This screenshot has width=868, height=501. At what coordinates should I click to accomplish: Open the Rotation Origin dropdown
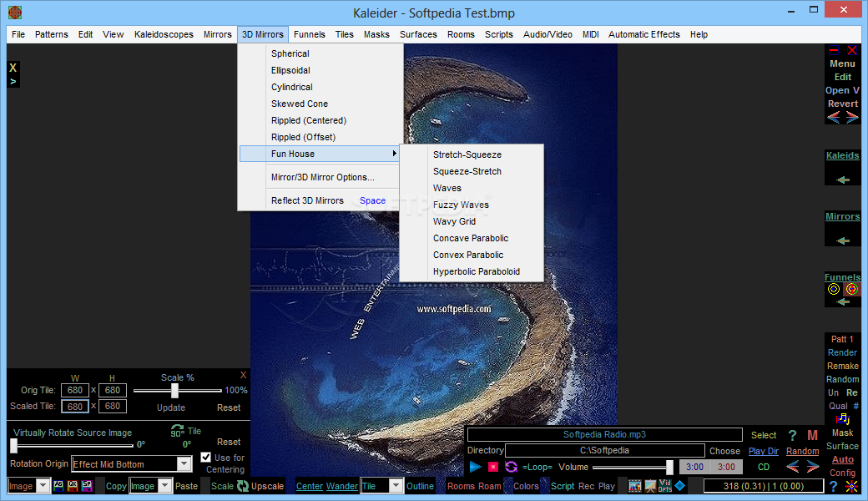184,464
